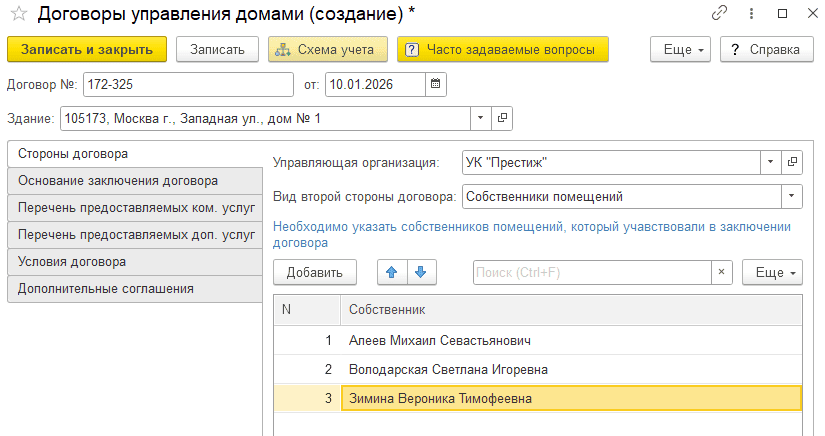Image resolution: width=825 pixels, height=436 pixels.
Task: Click row number 3 cell
Action: 307,398
